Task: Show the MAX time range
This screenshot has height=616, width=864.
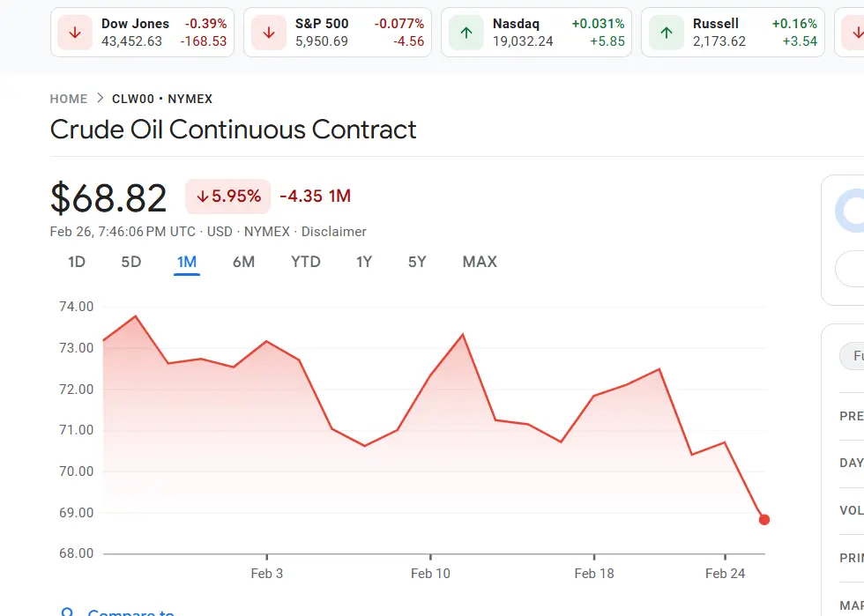Action: [x=480, y=262]
